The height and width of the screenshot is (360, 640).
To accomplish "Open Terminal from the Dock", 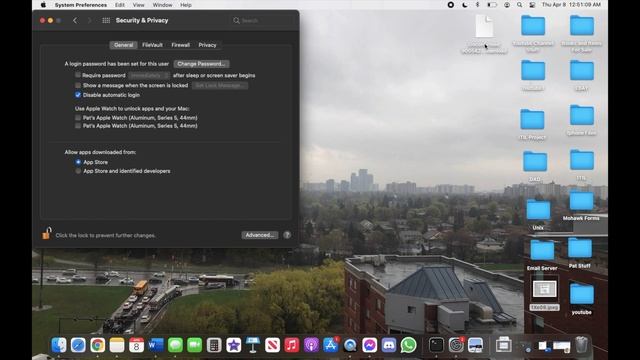I will [436, 345].
